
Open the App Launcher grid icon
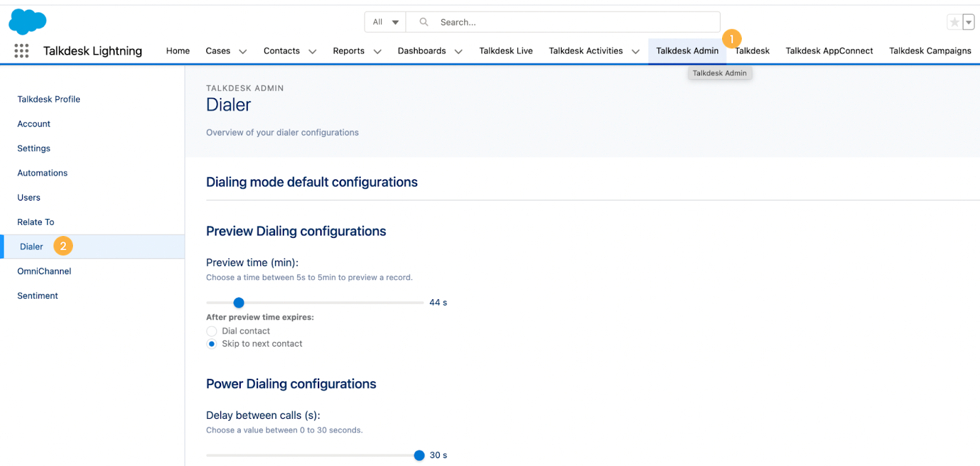click(x=21, y=51)
